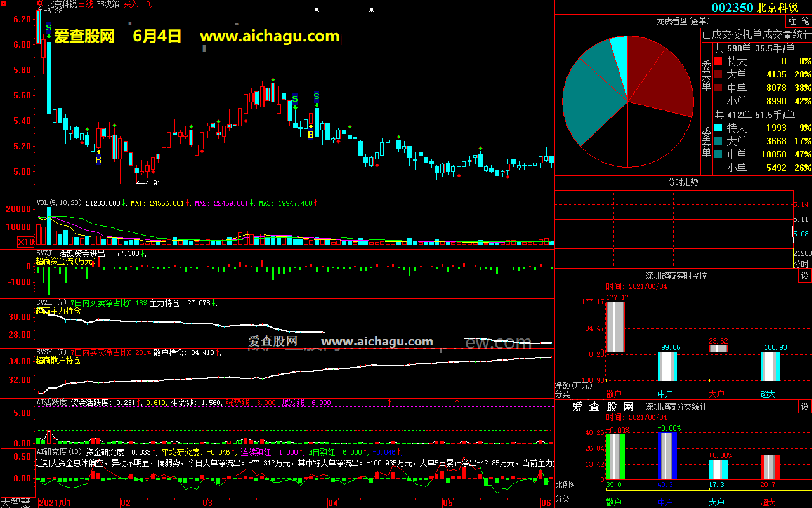Screen dimensions: 812x508
Task: Click the 共 598单 35.5手/单 summary
Action: pyautogui.click(x=755, y=48)
